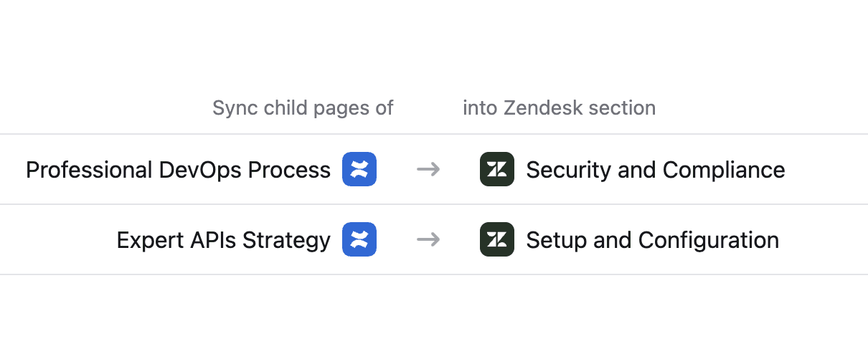Click Confluence icon beside Expert APIs Strategy
Viewport: 868px width, 354px height.
coord(359,240)
